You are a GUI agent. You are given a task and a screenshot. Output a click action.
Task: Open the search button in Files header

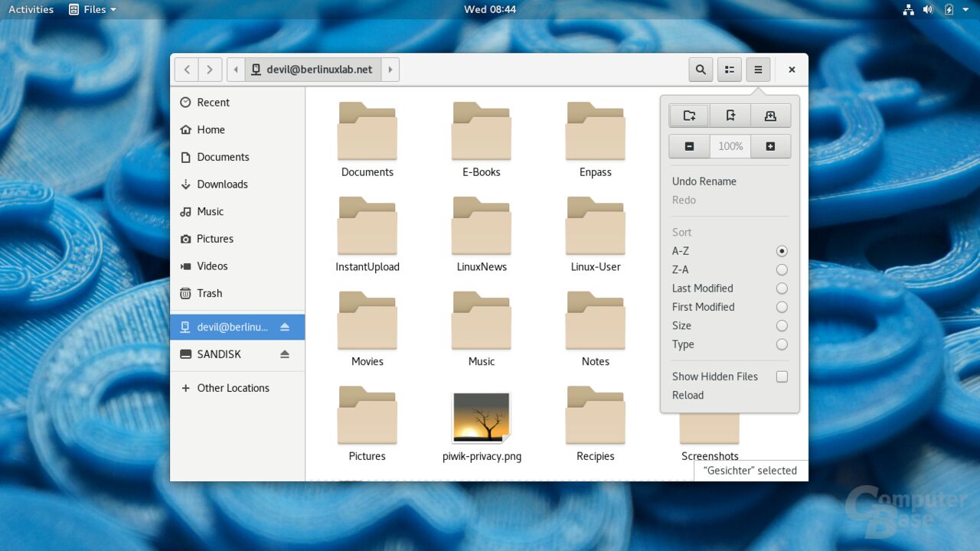coord(701,70)
